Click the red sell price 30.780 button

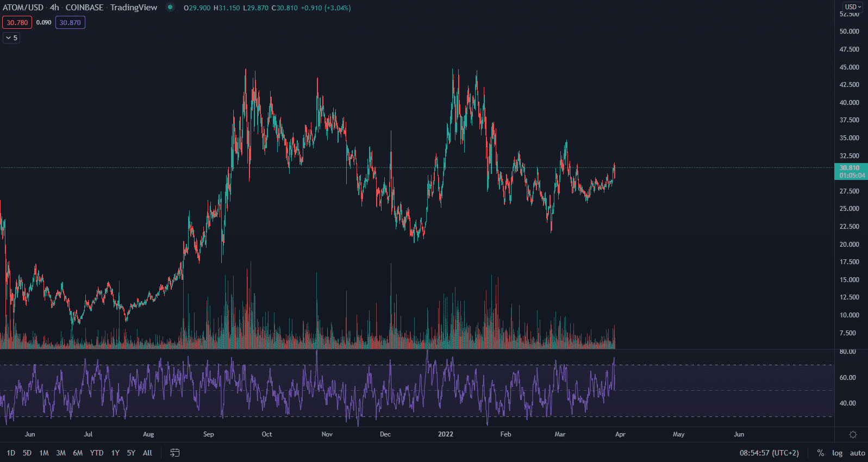pyautogui.click(x=17, y=22)
